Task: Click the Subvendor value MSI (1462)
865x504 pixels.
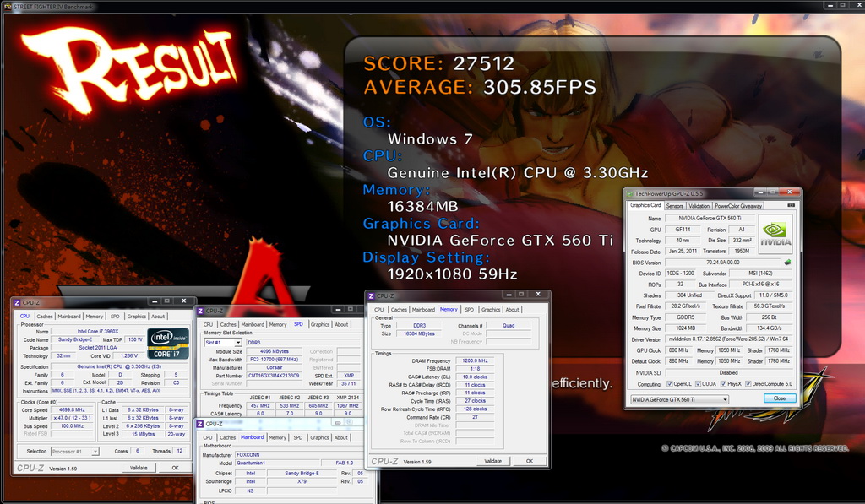Action: coord(760,273)
